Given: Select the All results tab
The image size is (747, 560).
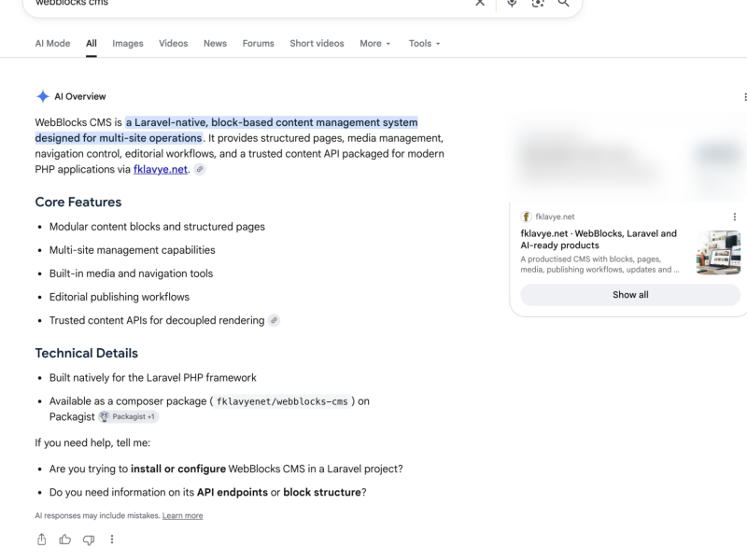Looking at the screenshot, I should [x=92, y=43].
